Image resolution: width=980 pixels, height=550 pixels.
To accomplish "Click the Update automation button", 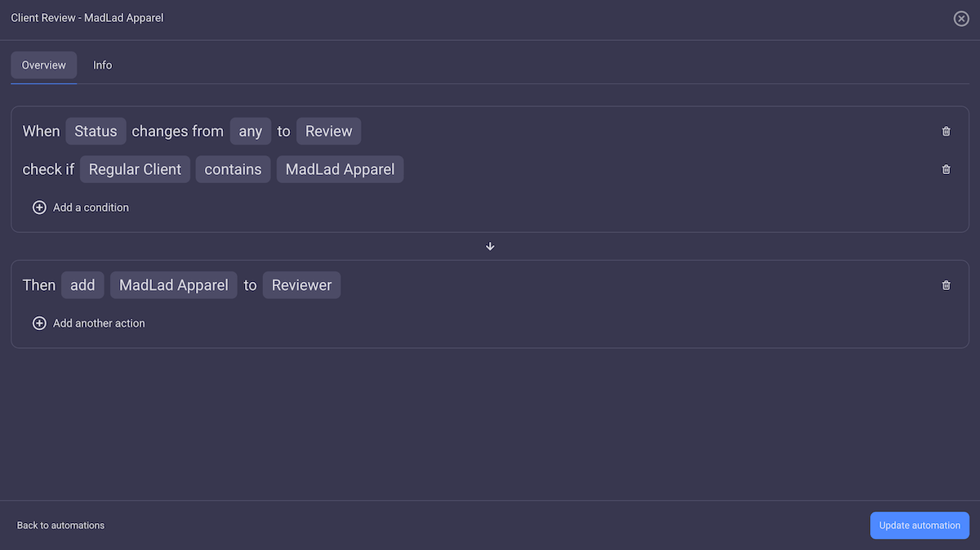I will point(920,525).
